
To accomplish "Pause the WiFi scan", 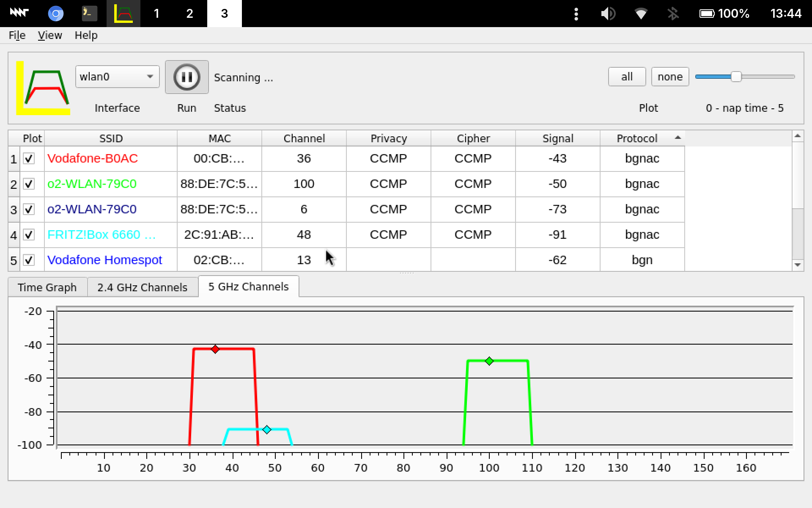I will click(187, 77).
